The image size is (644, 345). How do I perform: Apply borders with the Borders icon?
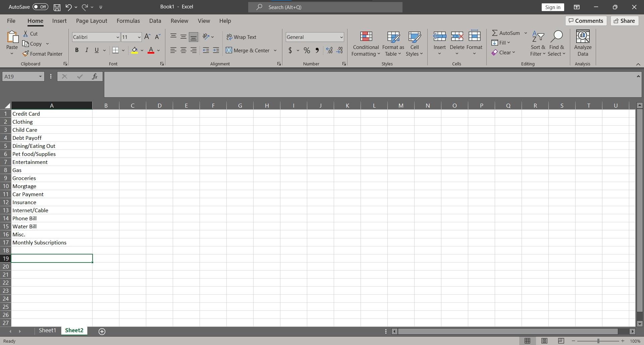tap(115, 50)
